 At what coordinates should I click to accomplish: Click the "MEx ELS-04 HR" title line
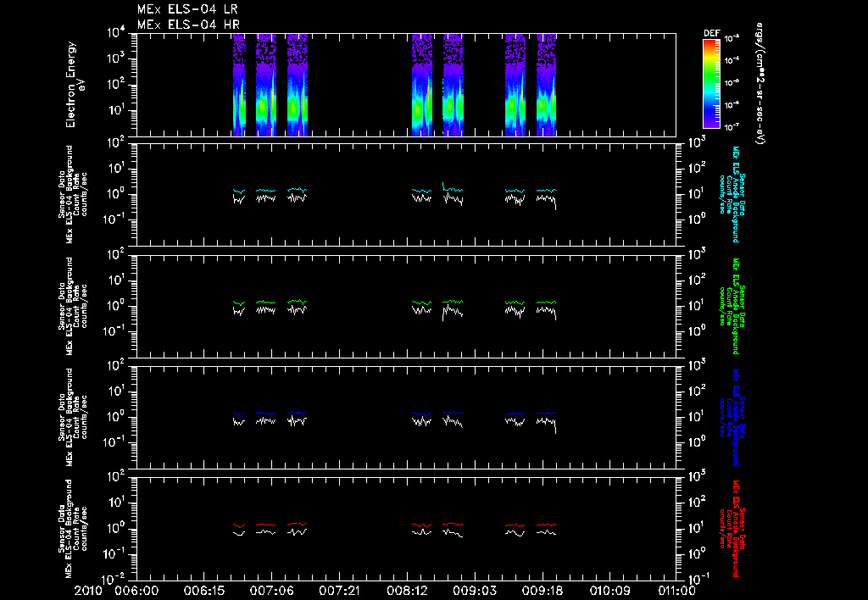pyautogui.click(x=188, y=25)
